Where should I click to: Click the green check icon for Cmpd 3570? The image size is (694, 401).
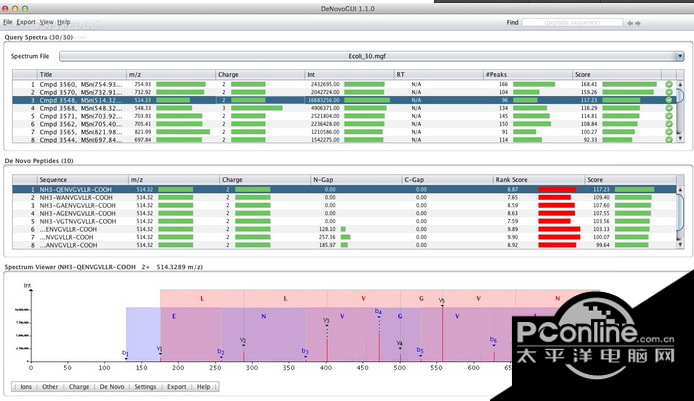click(x=669, y=92)
